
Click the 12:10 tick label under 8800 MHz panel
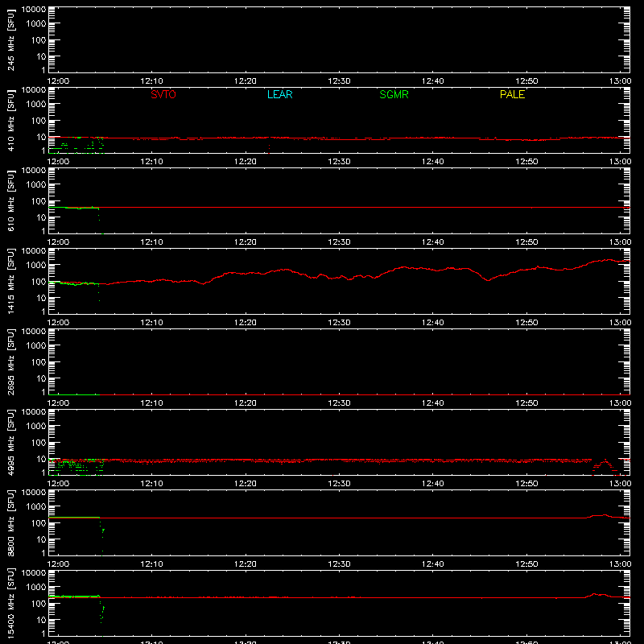(x=151, y=564)
